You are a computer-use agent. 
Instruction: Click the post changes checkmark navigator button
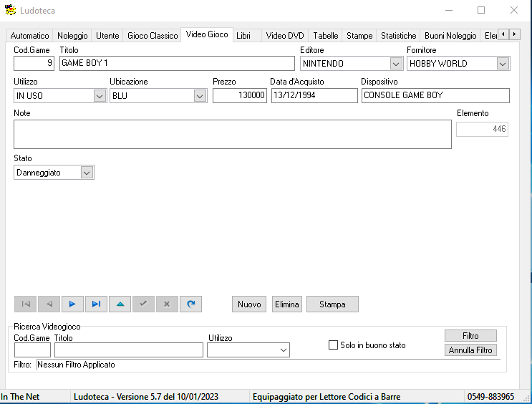143,304
